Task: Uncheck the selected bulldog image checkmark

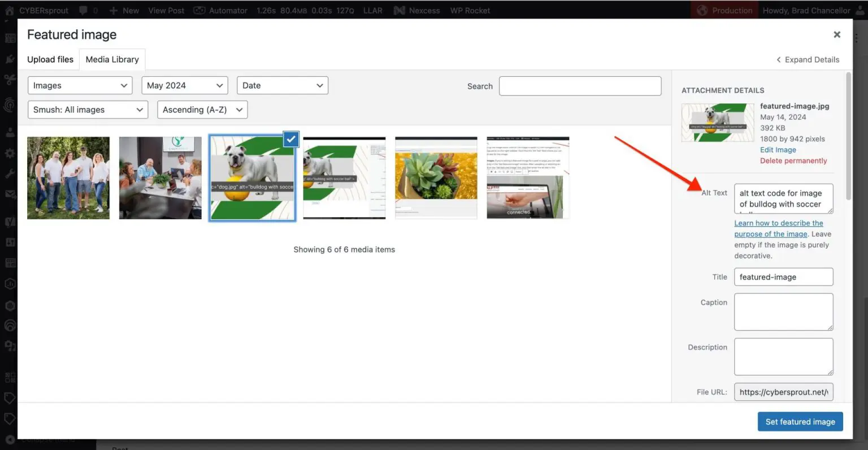Action: [290, 139]
